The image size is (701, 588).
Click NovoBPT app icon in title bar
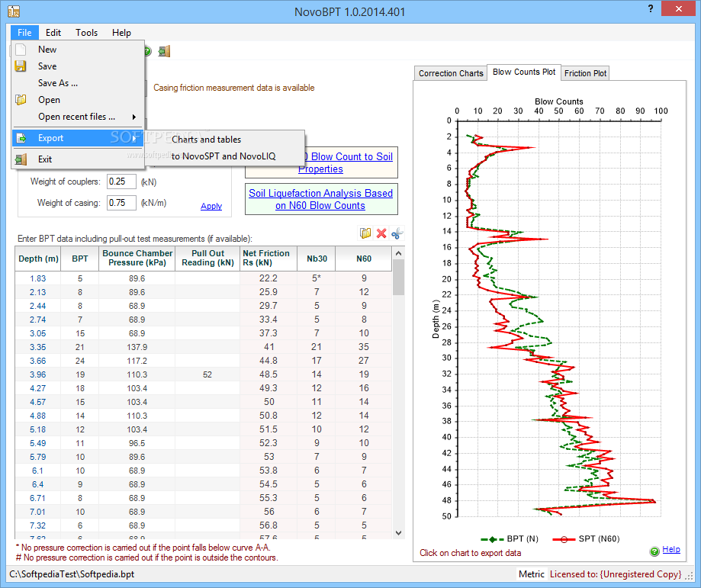click(x=14, y=11)
